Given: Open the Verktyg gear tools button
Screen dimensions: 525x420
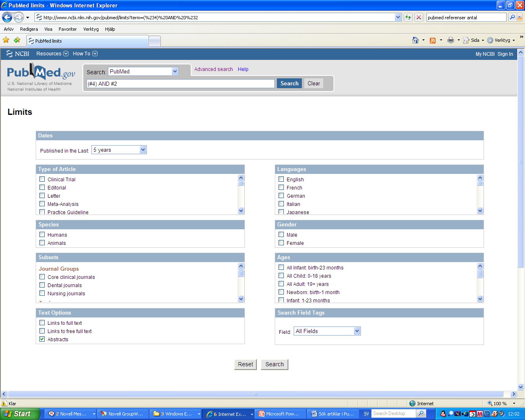Looking at the screenshot, I should point(501,40).
